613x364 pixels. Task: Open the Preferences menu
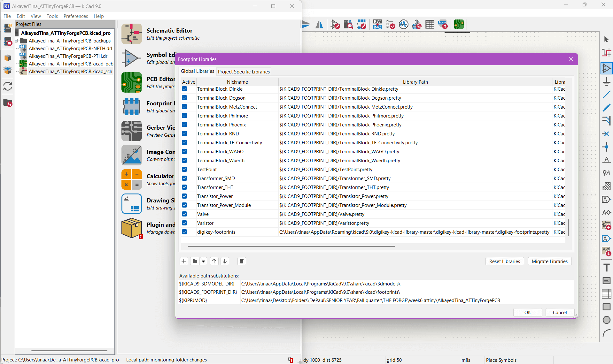75,16
